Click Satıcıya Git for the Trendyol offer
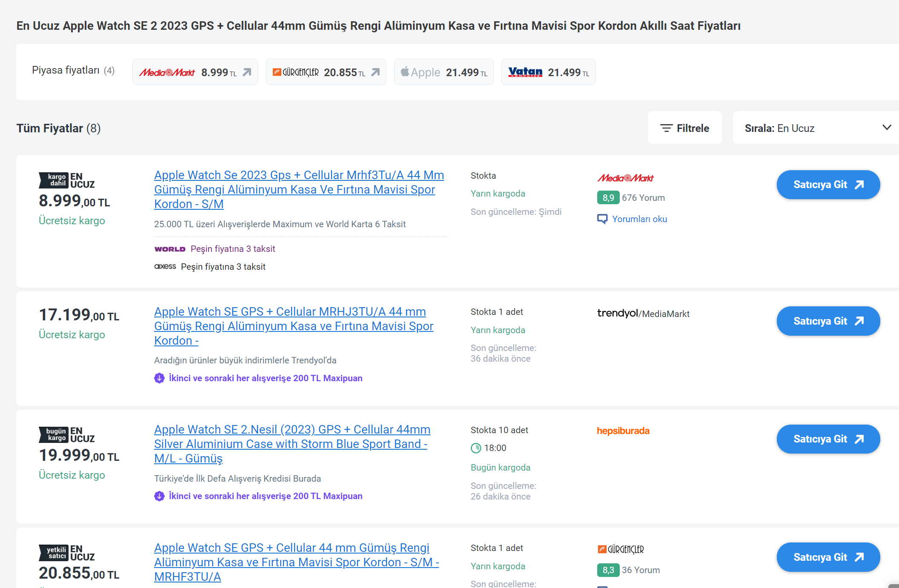 828,321
